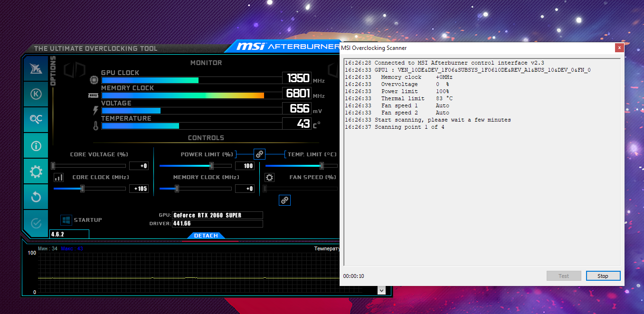
Task: Click the 'Thermal limit 83 °C' log line
Action: [399, 99]
